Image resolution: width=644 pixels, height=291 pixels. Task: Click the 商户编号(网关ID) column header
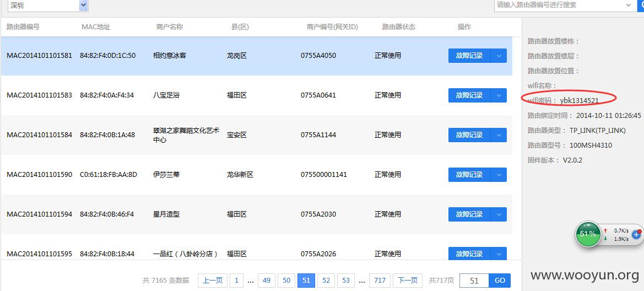[x=332, y=26]
